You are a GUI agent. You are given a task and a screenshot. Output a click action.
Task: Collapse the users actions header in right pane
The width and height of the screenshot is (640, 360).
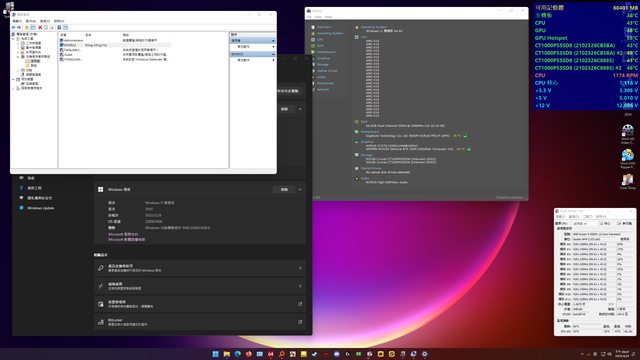[x=273, y=40]
